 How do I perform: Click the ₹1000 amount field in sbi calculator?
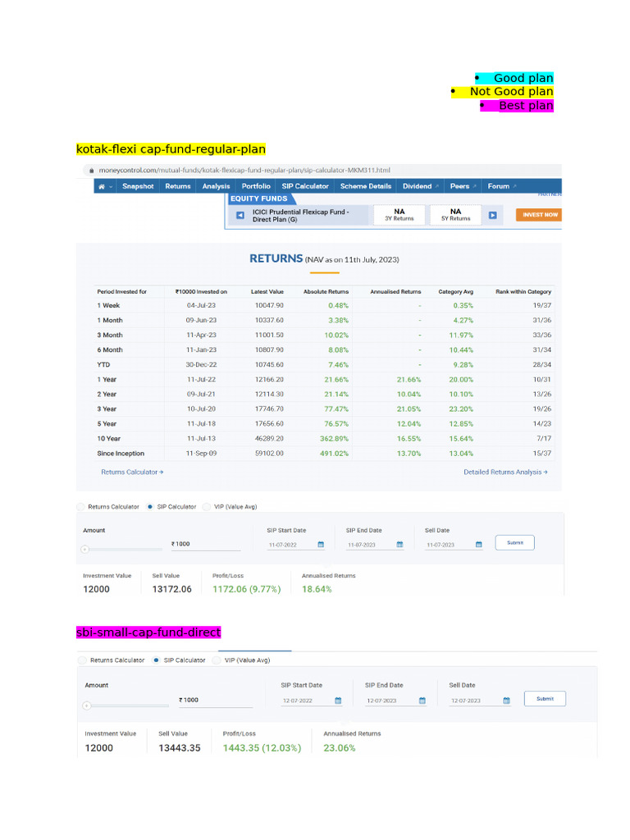point(215,701)
